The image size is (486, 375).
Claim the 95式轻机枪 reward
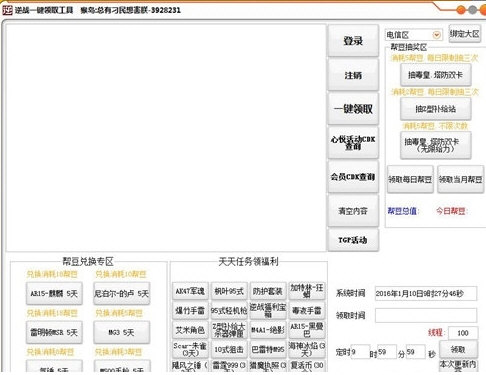[x=229, y=311]
